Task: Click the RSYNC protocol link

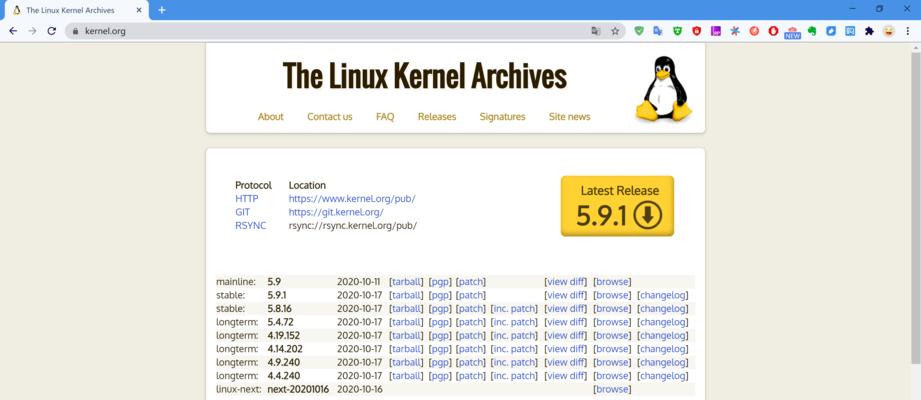Action: (x=250, y=226)
